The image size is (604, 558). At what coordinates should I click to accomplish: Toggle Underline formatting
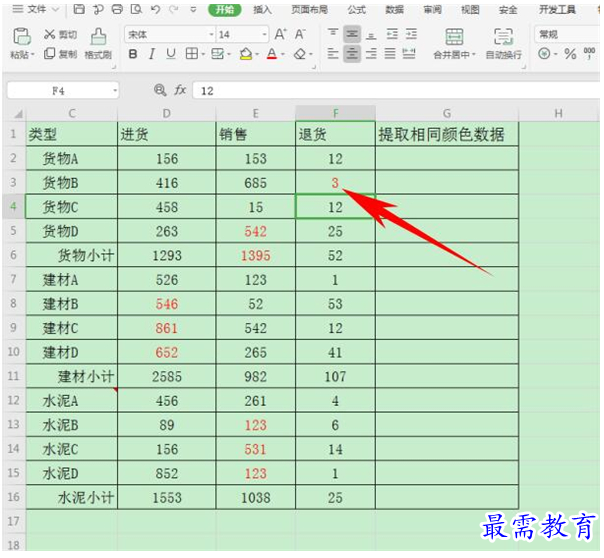(171, 54)
